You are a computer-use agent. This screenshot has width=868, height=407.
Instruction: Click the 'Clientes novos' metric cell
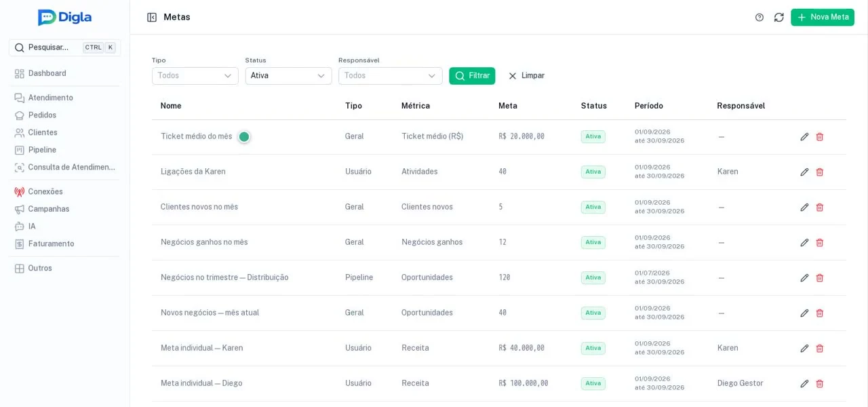427,208
